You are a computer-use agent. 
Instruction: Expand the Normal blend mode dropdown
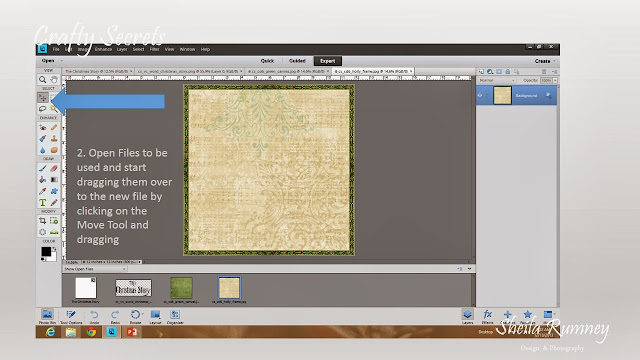click(x=497, y=80)
